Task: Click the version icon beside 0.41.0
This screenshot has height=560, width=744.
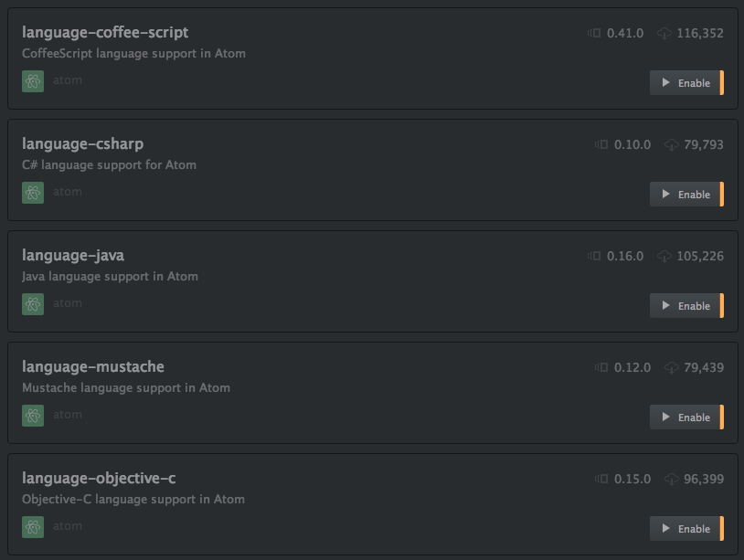Action: [x=594, y=33]
